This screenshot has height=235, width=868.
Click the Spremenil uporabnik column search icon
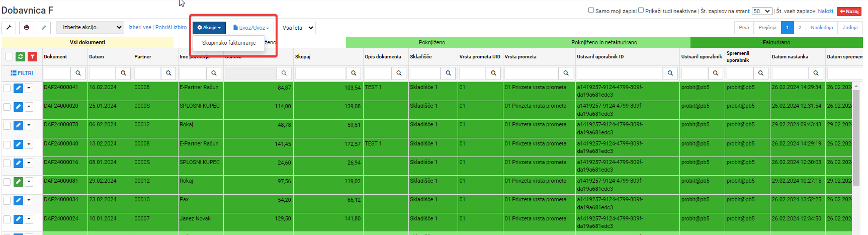pyautogui.click(x=760, y=73)
